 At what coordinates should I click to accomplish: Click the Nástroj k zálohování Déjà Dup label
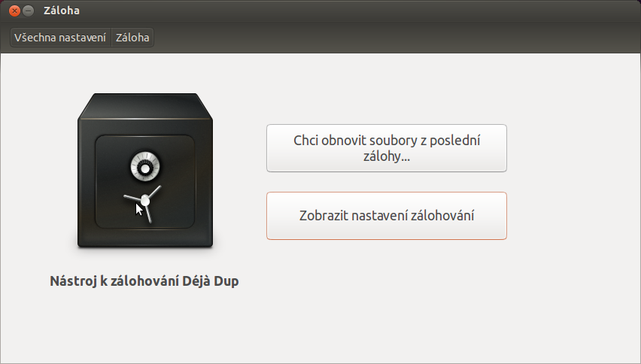click(x=144, y=281)
